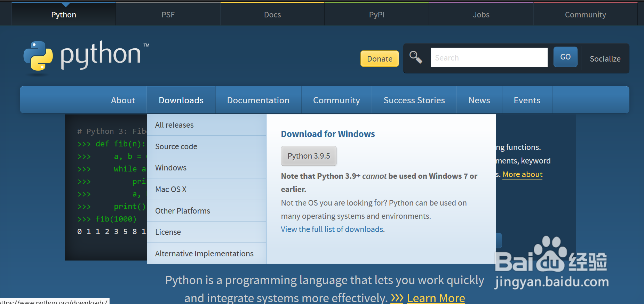
Task: Open the Community top bar tab
Action: pyautogui.click(x=586, y=15)
